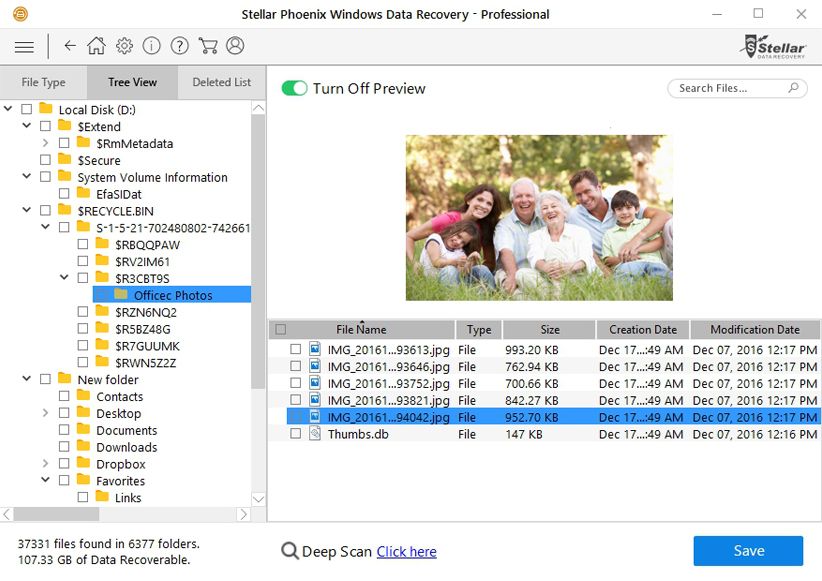Check the New folder checkbox

[x=45, y=379]
